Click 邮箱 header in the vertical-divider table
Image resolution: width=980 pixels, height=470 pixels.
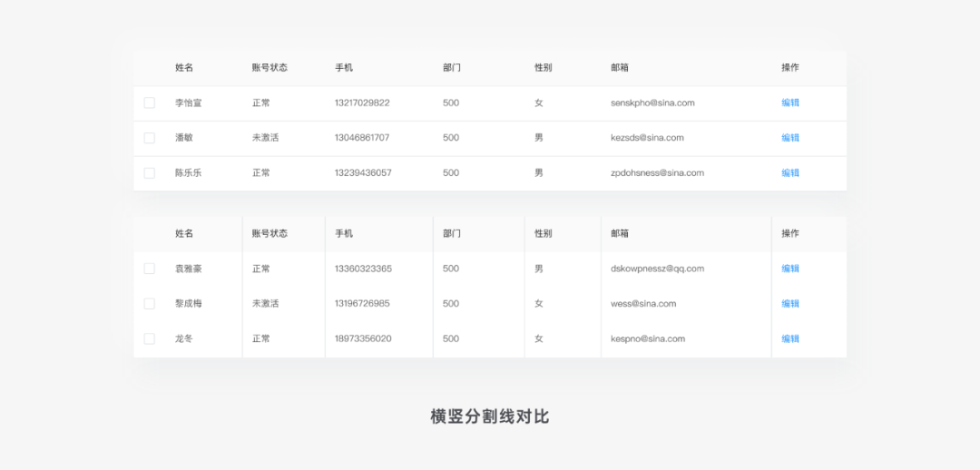pyautogui.click(x=620, y=233)
